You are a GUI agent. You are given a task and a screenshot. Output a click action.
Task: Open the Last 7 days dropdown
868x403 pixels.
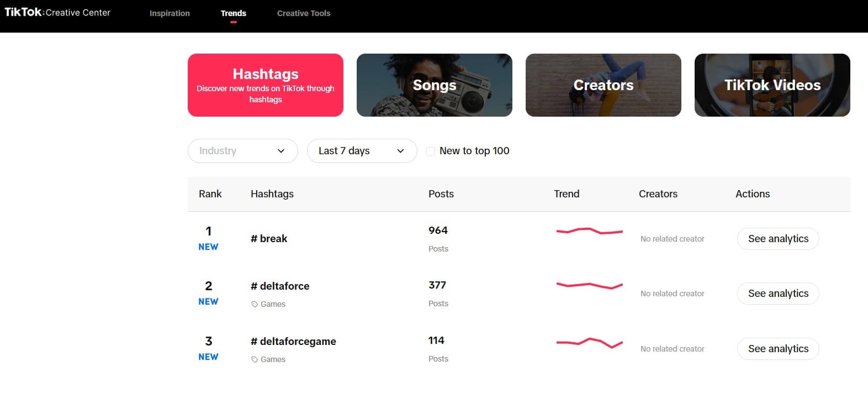[x=362, y=151]
